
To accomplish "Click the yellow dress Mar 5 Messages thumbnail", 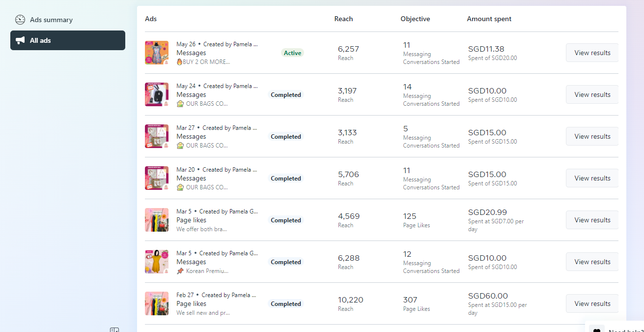I will [x=157, y=262].
